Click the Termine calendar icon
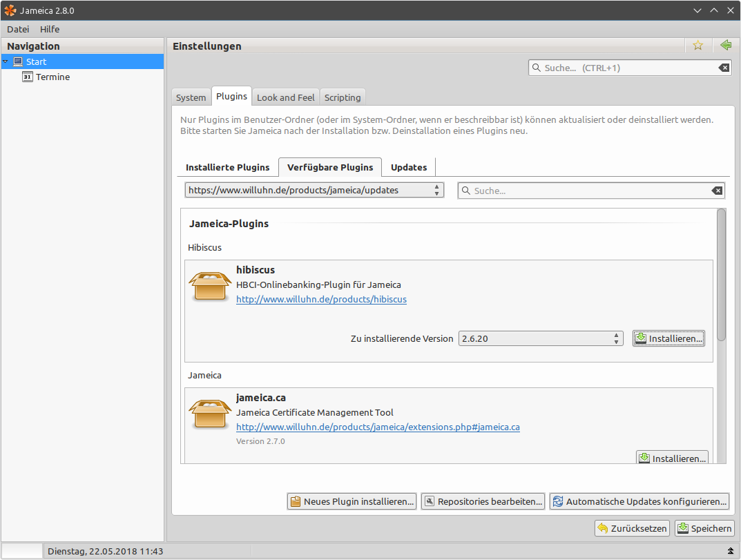 click(28, 77)
